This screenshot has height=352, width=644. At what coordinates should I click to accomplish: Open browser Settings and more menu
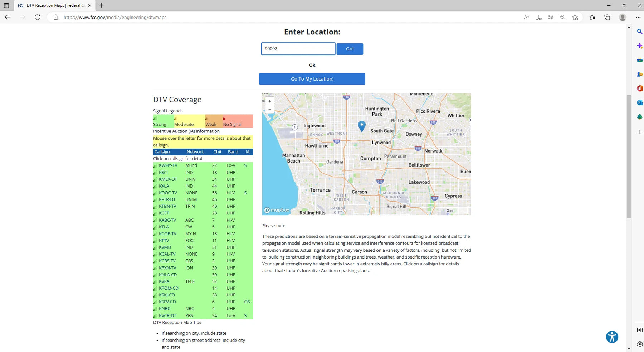pos(638,17)
